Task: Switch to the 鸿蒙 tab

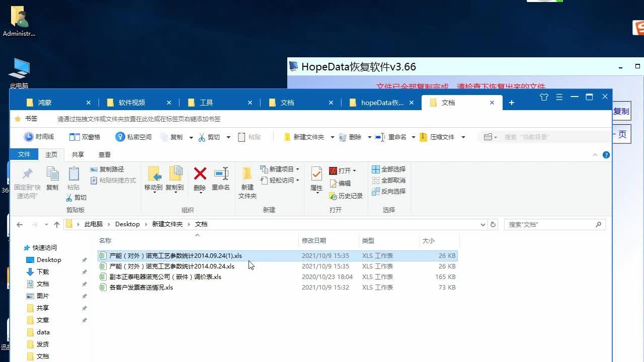Action: 59,103
